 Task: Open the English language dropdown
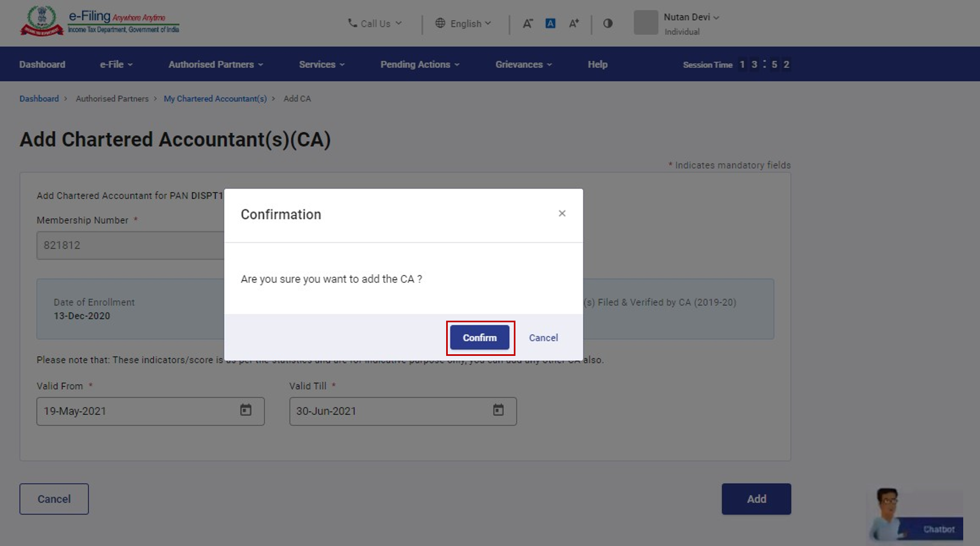tap(463, 23)
